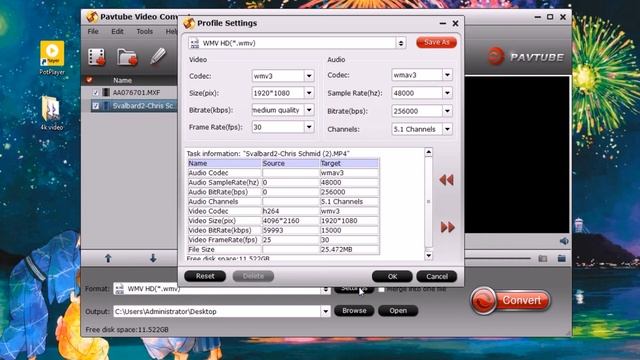640x360 pixels.
Task: Open the 4k video desktop folder
Action: tap(51, 113)
